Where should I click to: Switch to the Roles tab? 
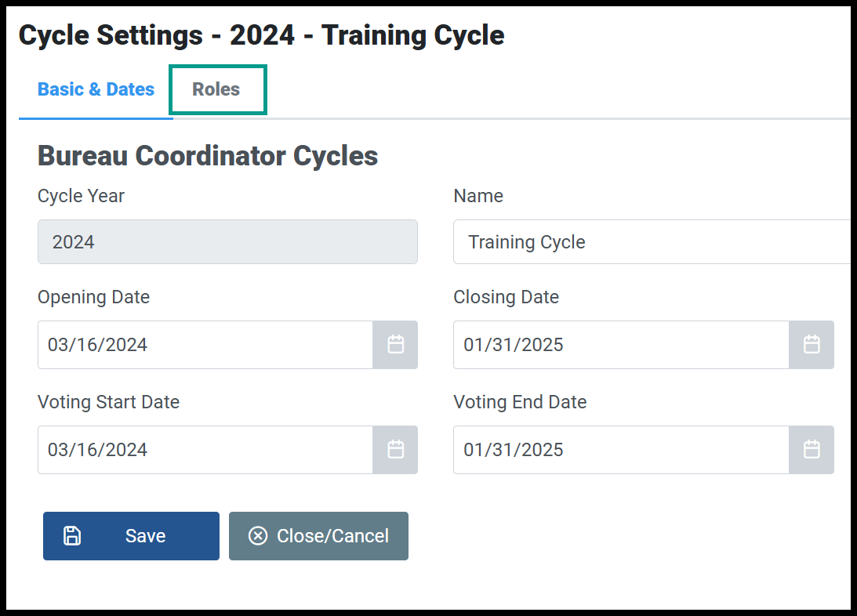point(216,89)
